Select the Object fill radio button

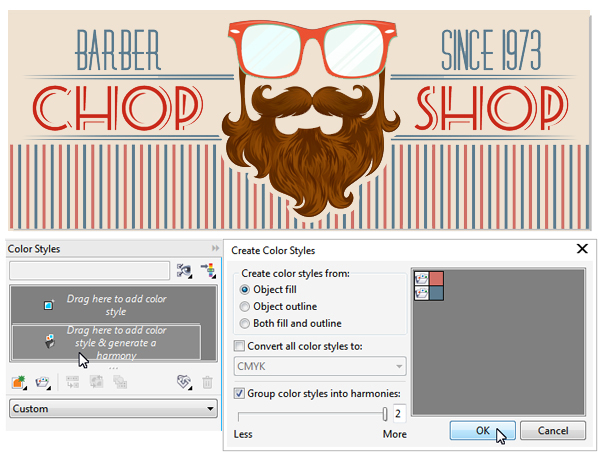[245, 290]
